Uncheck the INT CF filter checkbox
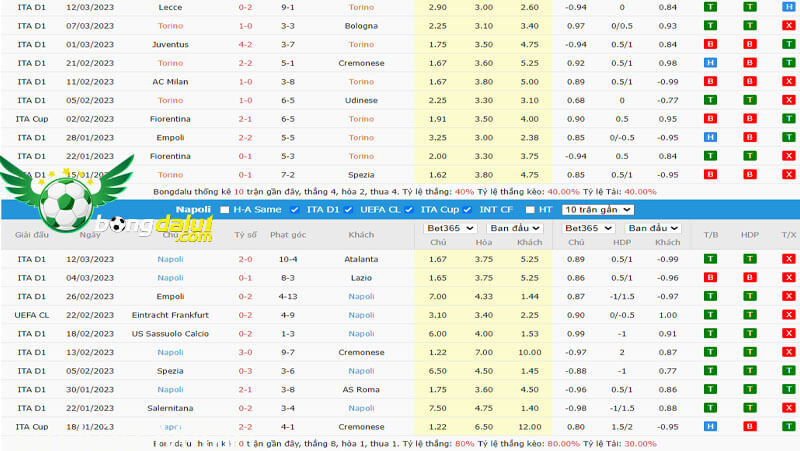Viewport: 800px width, 451px height. pos(467,210)
